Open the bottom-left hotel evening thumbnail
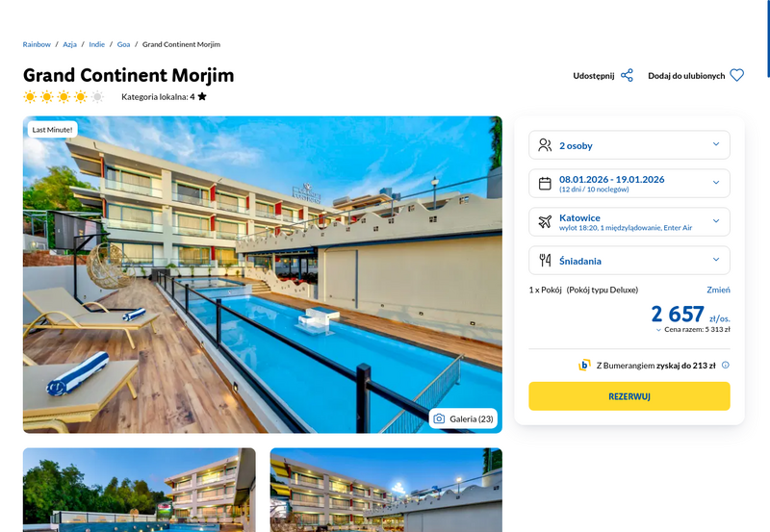Viewport: 770px width, 532px height. tap(140, 490)
